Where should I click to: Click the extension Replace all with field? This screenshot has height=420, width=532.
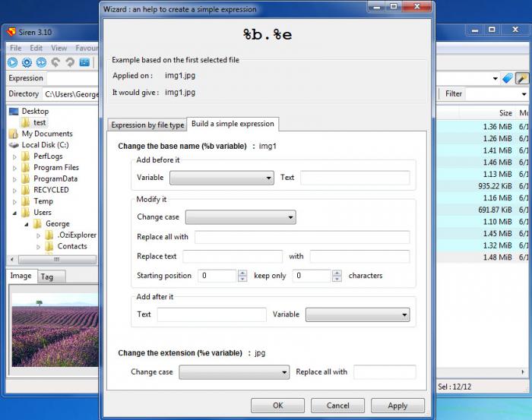pyautogui.click(x=385, y=372)
